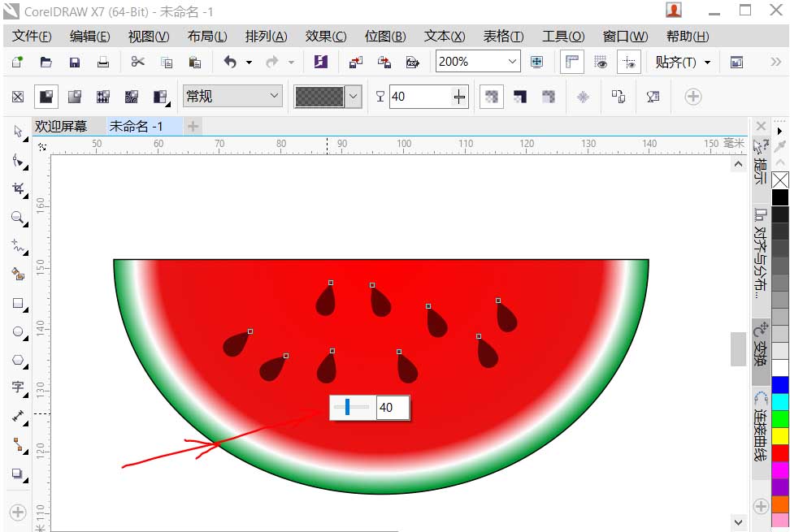This screenshot has height=532, width=790.
Task: Create a new document
Action: (18, 62)
